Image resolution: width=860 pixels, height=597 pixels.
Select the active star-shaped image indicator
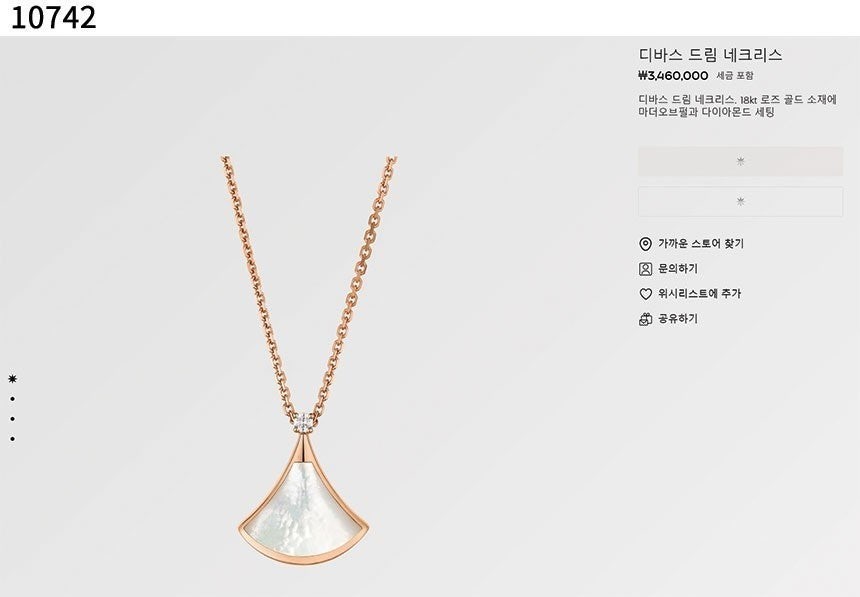(13, 379)
